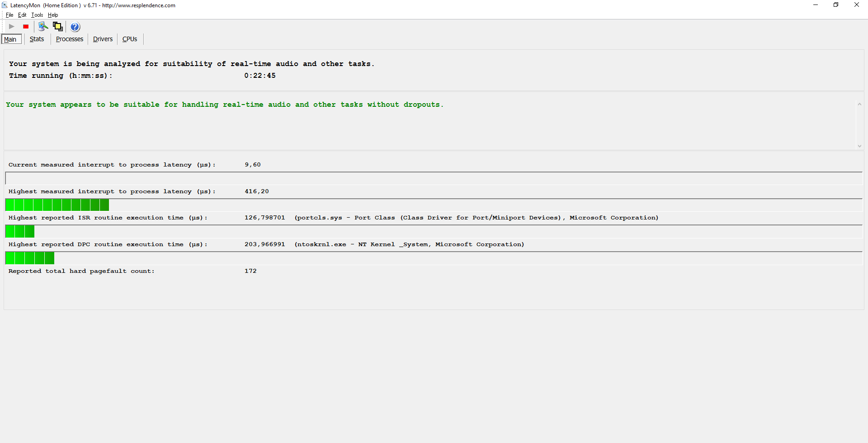Stop monitoring with the red square button
The height and width of the screenshot is (443, 868).
click(x=26, y=27)
